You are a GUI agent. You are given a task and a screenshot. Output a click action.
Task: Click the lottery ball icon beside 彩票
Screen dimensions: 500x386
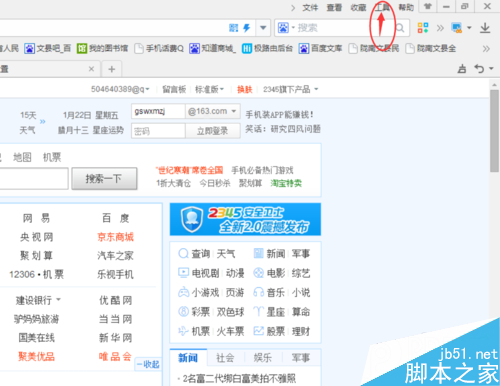pos(183,312)
